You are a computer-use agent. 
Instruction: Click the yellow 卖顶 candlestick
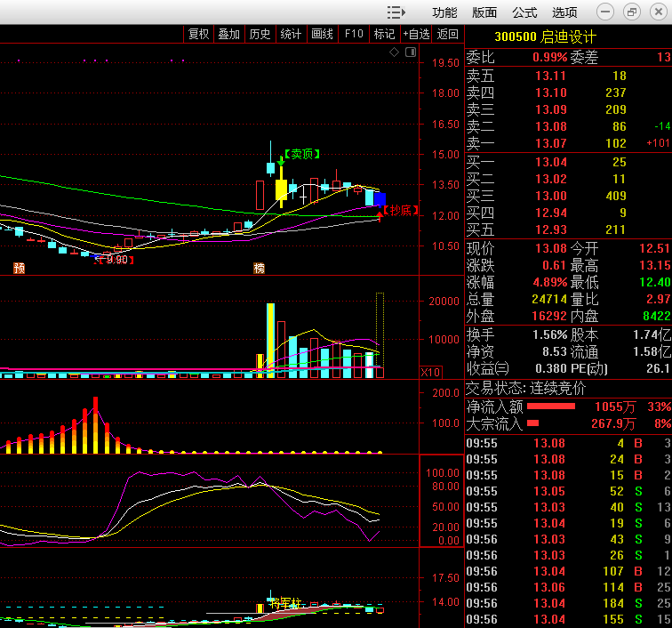tap(281, 189)
